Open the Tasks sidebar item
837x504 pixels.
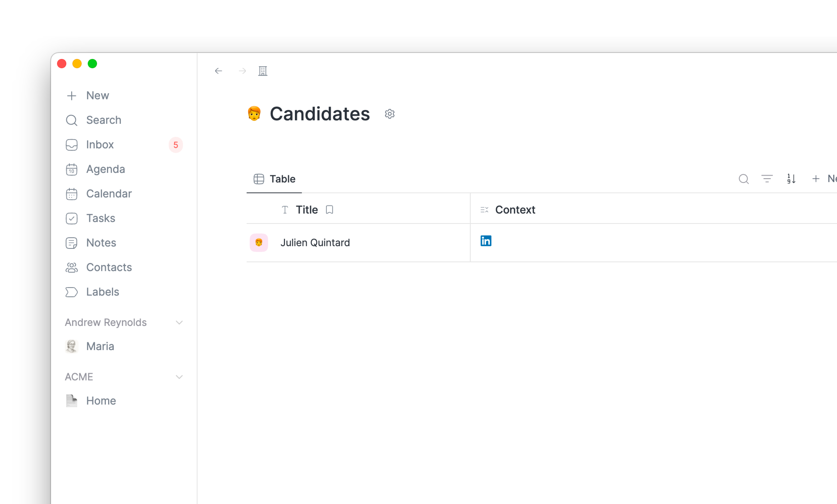pos(124,218)
